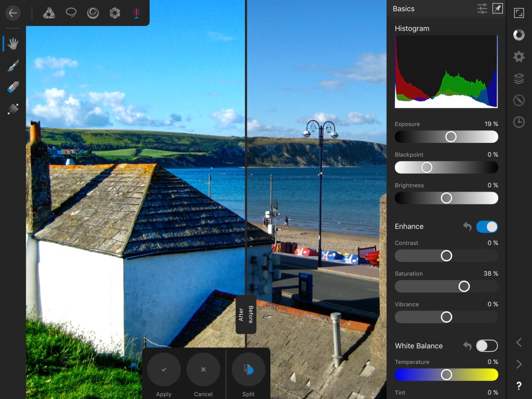This screenshot has height=399, width=532.
Task: Cancel the develop adjustments
Action: (203, 369)
